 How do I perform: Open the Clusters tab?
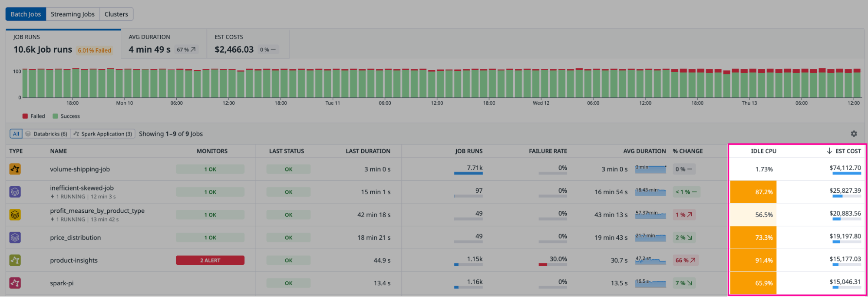[116, 14]
